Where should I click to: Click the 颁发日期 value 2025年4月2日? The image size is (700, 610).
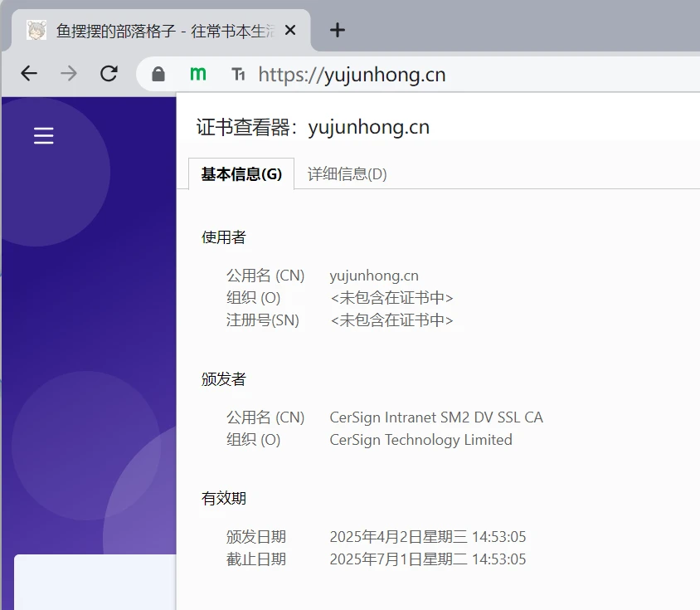point(427,537)
